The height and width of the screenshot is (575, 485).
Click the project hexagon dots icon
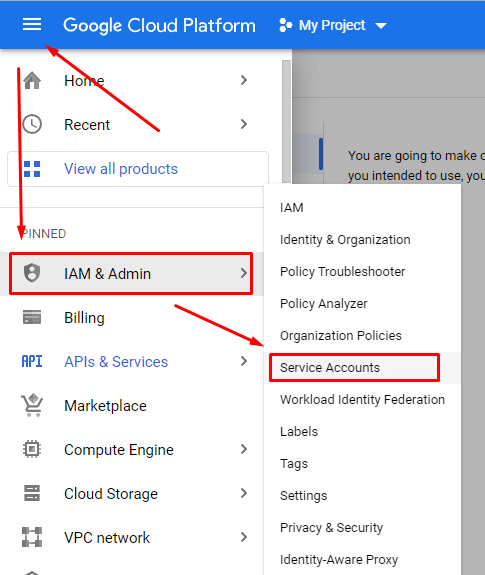click(x=286, y=25)
